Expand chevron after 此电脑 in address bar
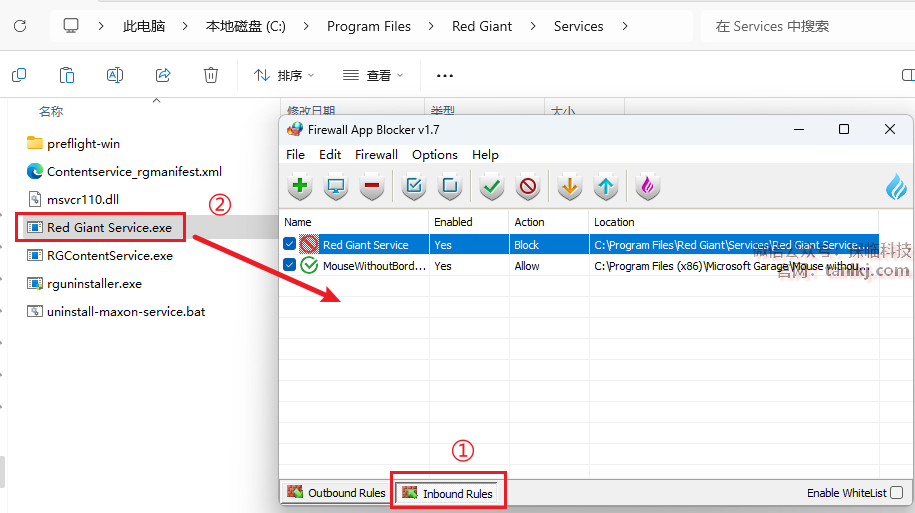Screen dimensions: 915x513 click(x=185, y=26)
